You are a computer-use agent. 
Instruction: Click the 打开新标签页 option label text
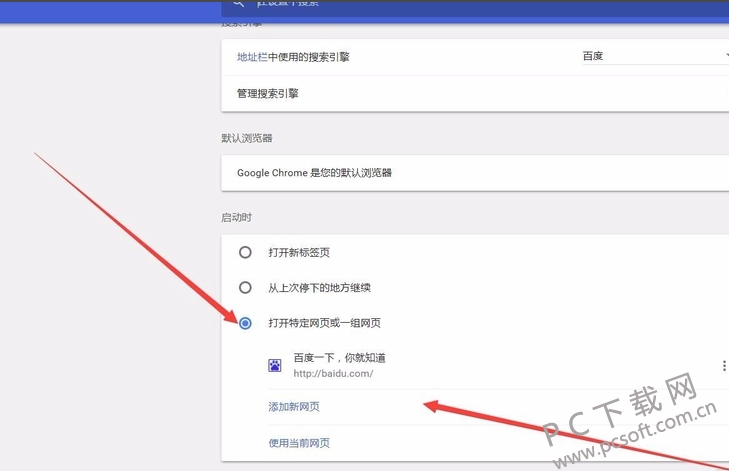[x=299, y=252]
